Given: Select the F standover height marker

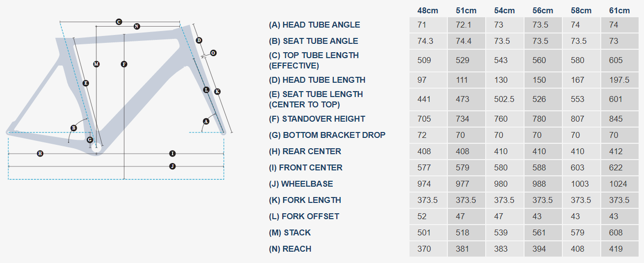Looking at the screenshot, I should point(124,64).
